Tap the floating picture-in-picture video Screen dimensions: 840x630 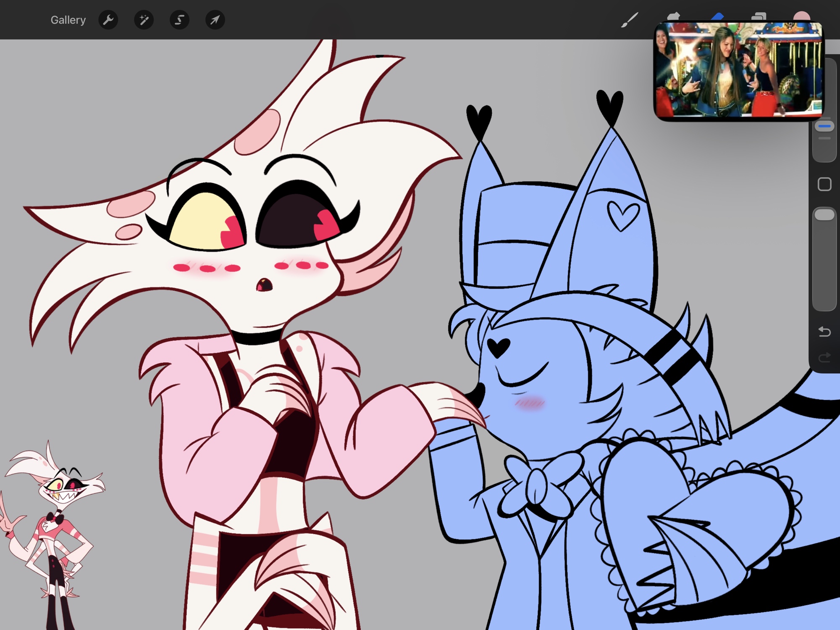pos(739,70)
